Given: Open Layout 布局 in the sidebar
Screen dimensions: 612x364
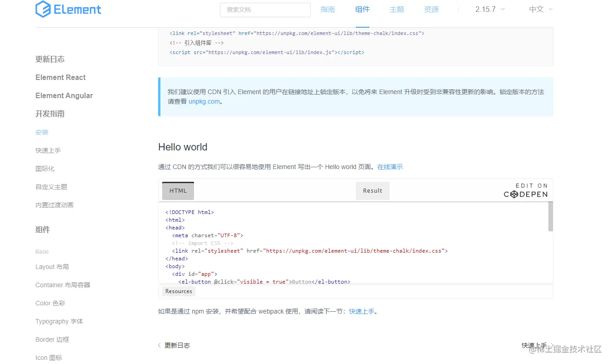Looking at the screenshot, I should 52,267.
